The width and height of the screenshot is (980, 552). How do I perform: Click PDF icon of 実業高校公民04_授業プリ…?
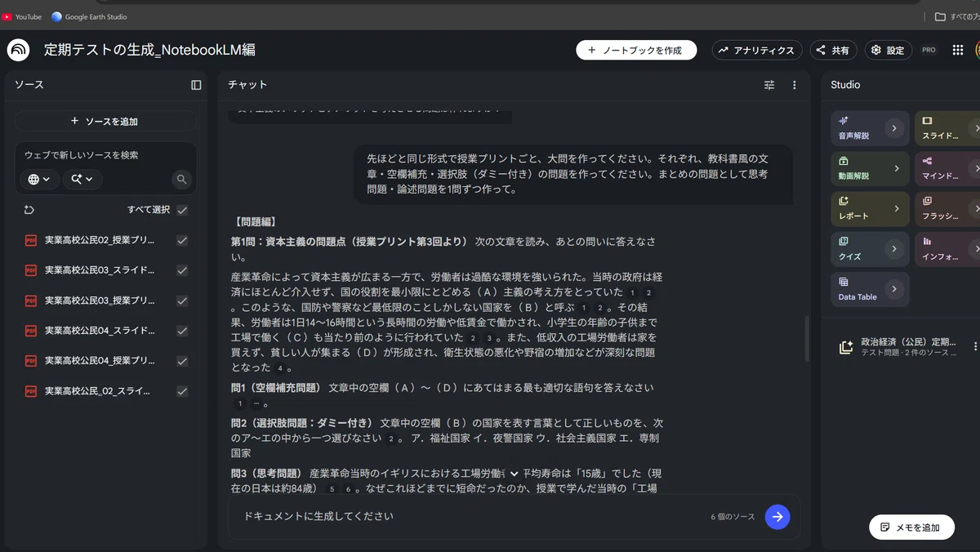pyautogui.click(x=31, y=361)
